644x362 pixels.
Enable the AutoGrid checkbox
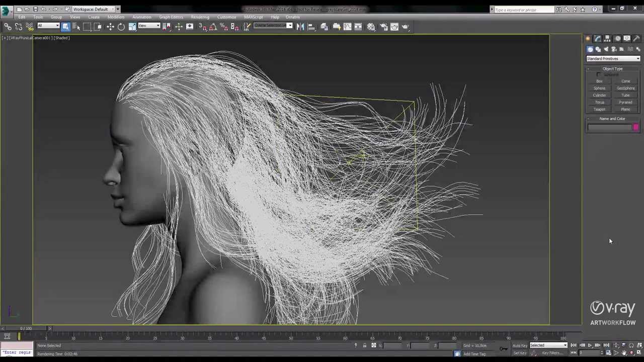click(599, 75)
